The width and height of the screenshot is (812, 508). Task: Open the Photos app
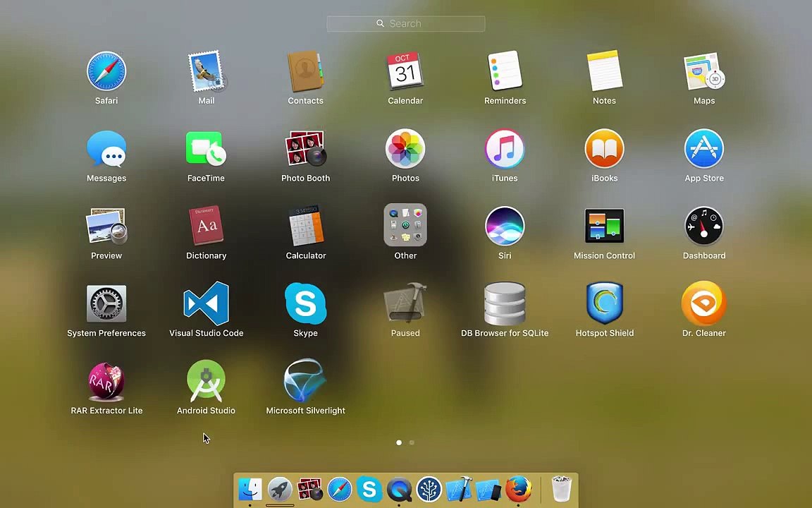(x=405, y=149)
